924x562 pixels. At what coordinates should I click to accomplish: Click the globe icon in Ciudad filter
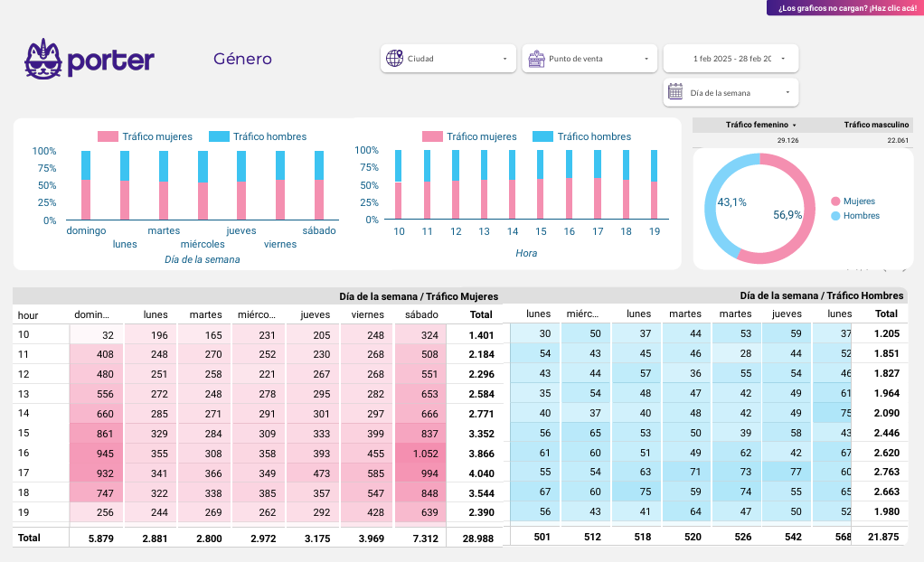(394, 59)
